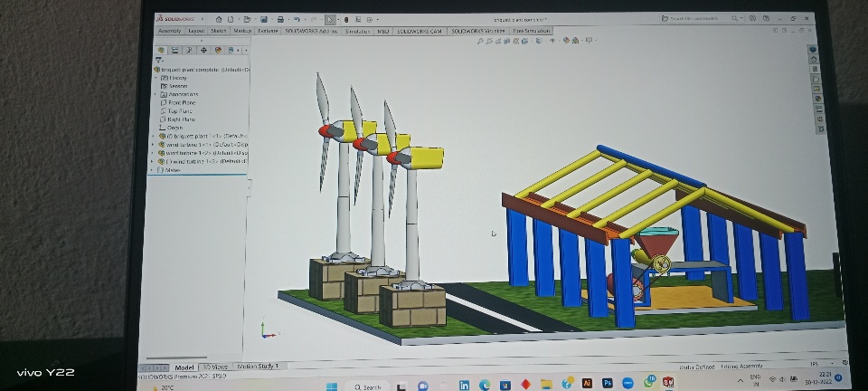Switch to the 3D Views bottom tab
Image resolution: width=868 pixels, height=391 pixels.
click(215, 367)
